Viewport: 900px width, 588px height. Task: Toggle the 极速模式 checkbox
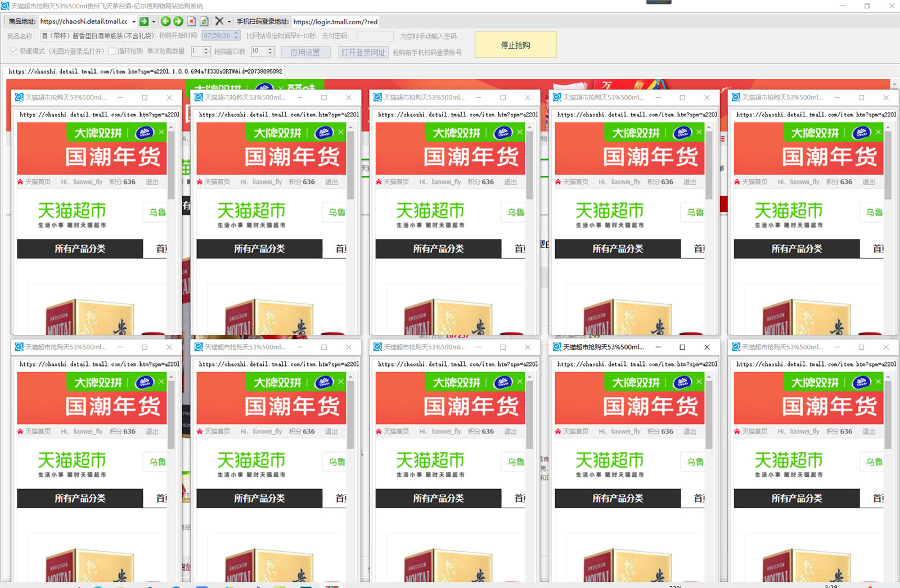coord(13,51)
